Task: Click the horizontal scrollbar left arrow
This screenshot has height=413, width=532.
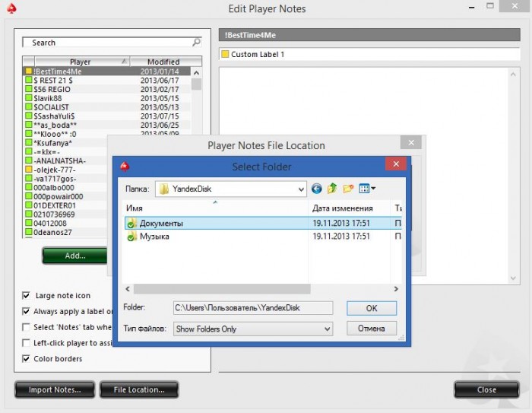Action: [x=128, y=289]
